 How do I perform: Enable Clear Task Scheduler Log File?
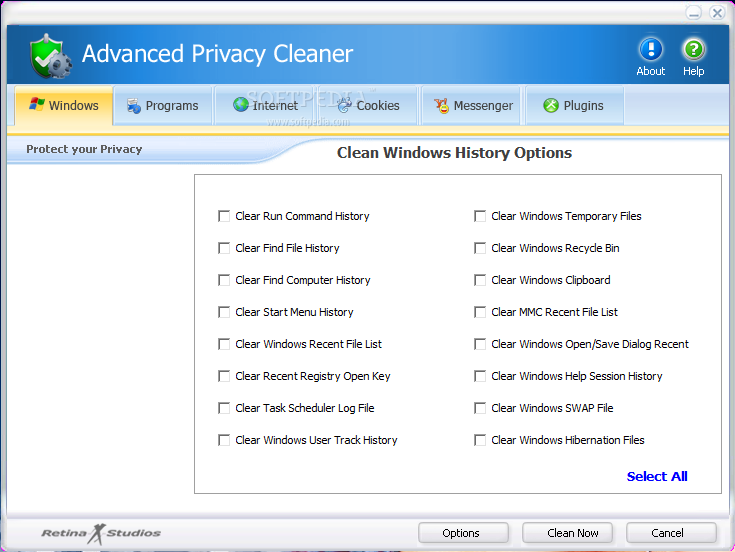(224, 408)
